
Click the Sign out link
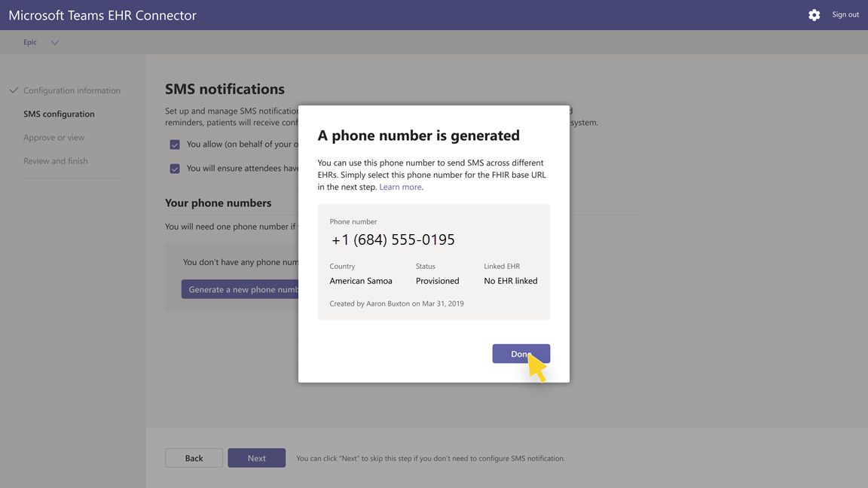pos(845,14)
